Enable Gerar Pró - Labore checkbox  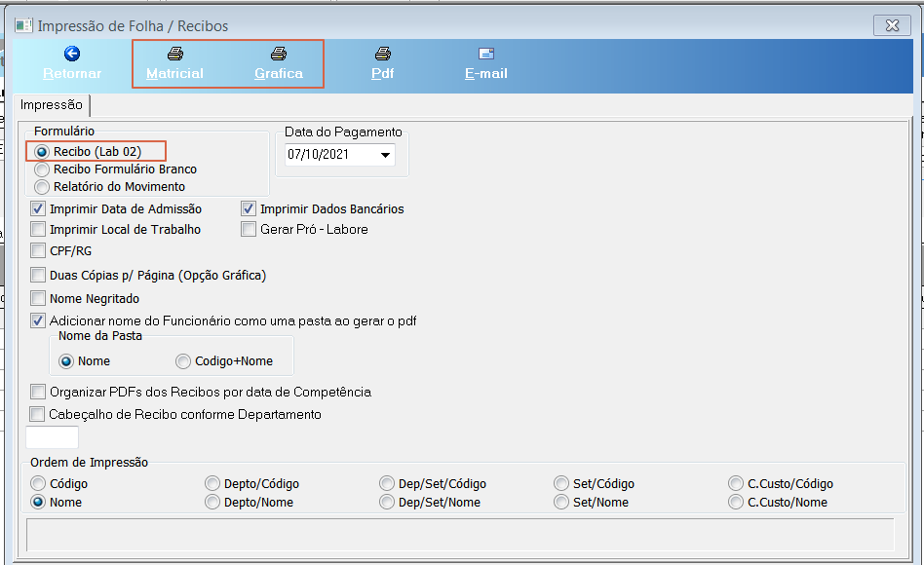click(x=249, y=229)
